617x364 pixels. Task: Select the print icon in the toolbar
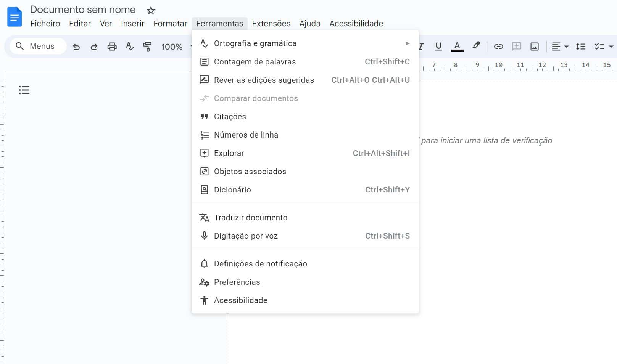tap(112, 46)
